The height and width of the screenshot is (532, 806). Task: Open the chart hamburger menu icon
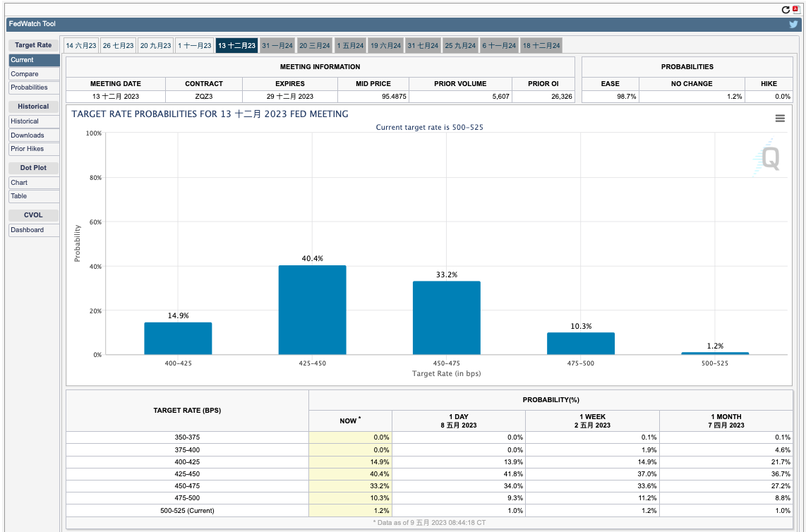pyautogui.click(x=780, y=119)
